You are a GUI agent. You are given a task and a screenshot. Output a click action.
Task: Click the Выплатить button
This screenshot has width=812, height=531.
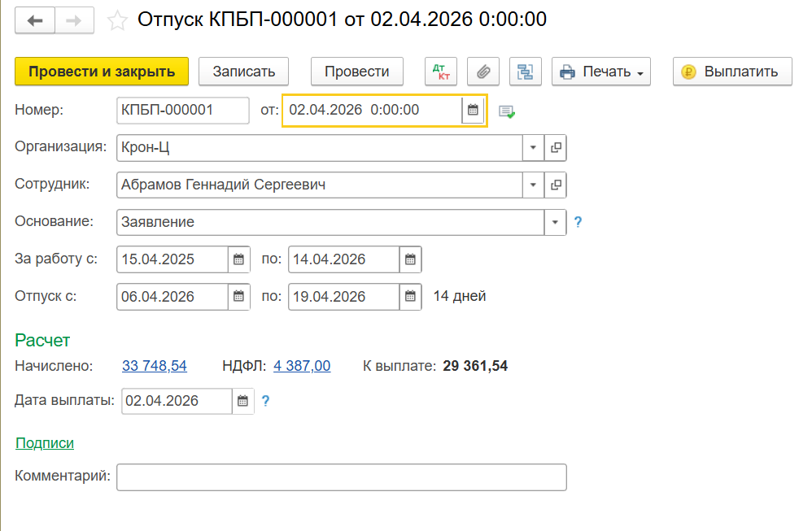tap(732, 72)
